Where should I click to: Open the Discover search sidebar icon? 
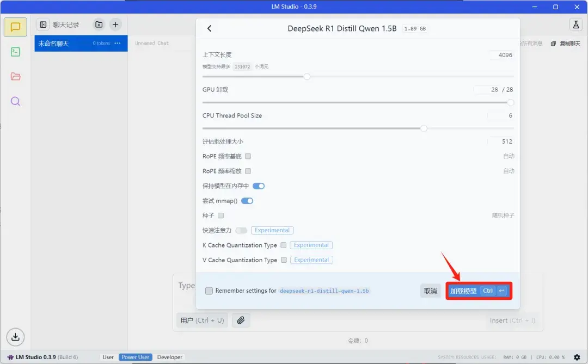[15, 101]
